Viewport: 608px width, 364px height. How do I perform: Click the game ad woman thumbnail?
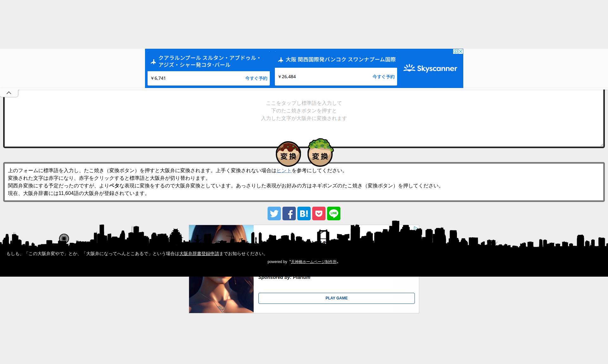(221, 294)
